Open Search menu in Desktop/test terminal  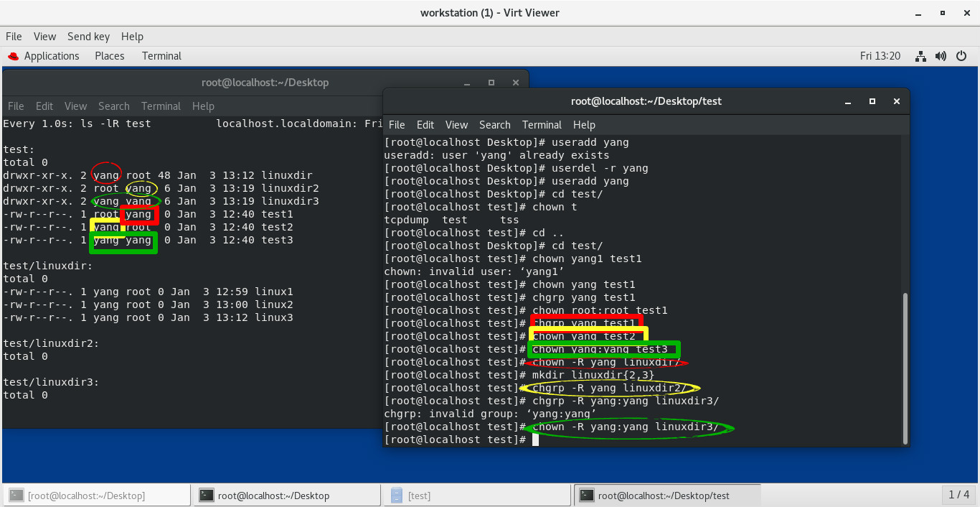click(495, 124)
